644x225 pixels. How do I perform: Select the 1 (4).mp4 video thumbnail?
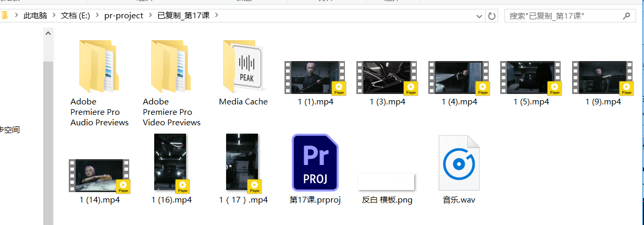(x=459, y=77)
